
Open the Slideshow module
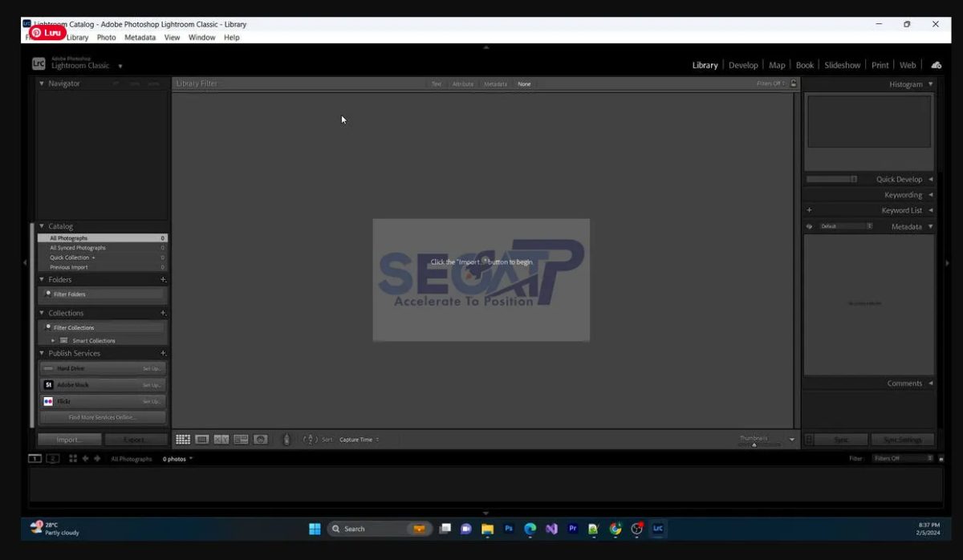click(843, 65)
